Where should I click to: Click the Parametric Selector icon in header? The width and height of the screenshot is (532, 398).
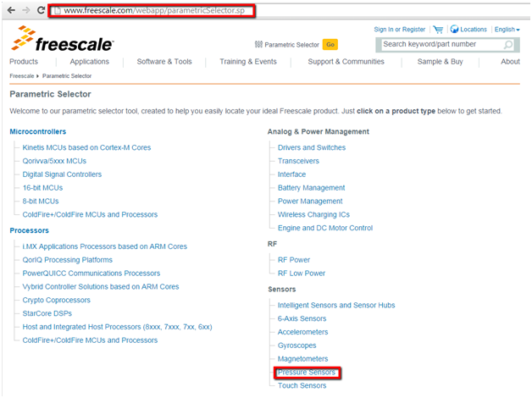click(258, 45)
